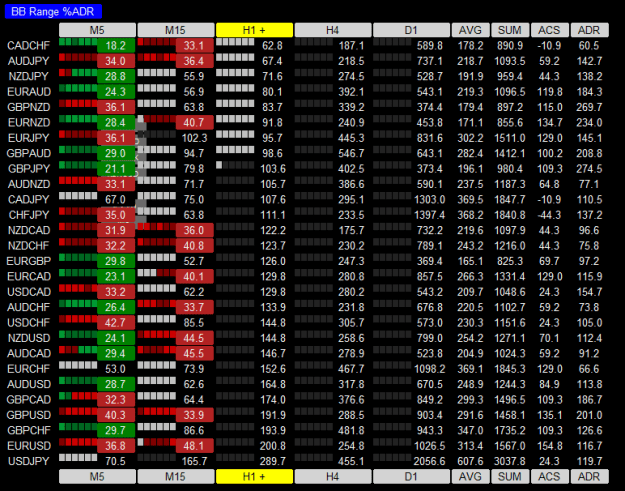Select the GBPCHF symbol row label

tap(29, 431)
